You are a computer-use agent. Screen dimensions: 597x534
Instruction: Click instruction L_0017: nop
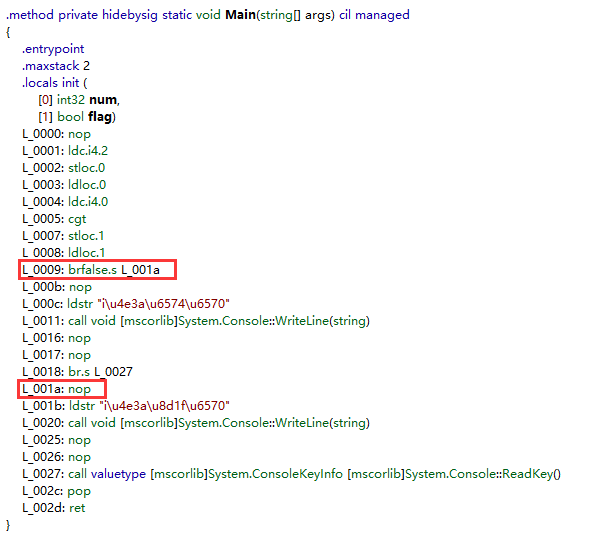click(x=56, y=355)
